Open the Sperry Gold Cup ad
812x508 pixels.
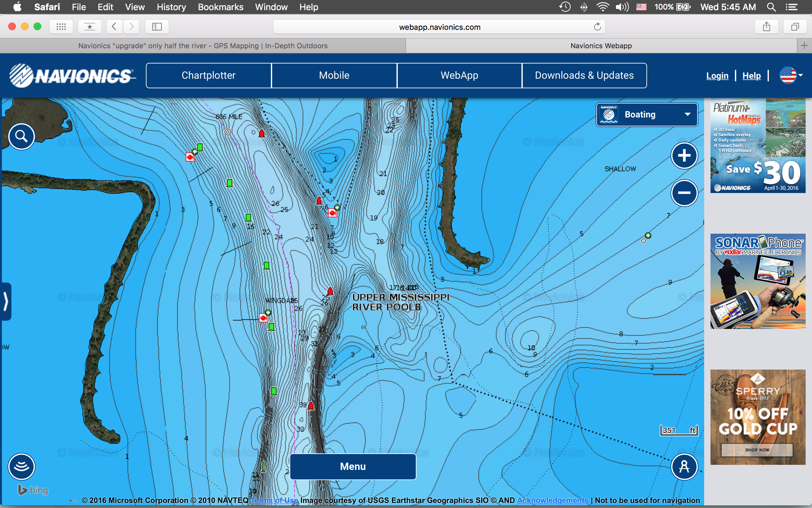758,417
